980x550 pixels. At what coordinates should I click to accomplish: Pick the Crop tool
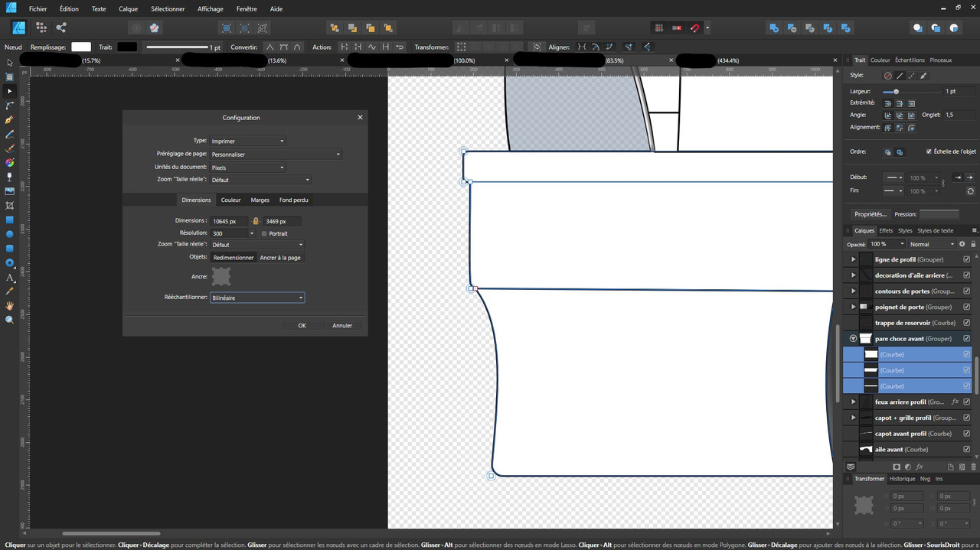9,205
